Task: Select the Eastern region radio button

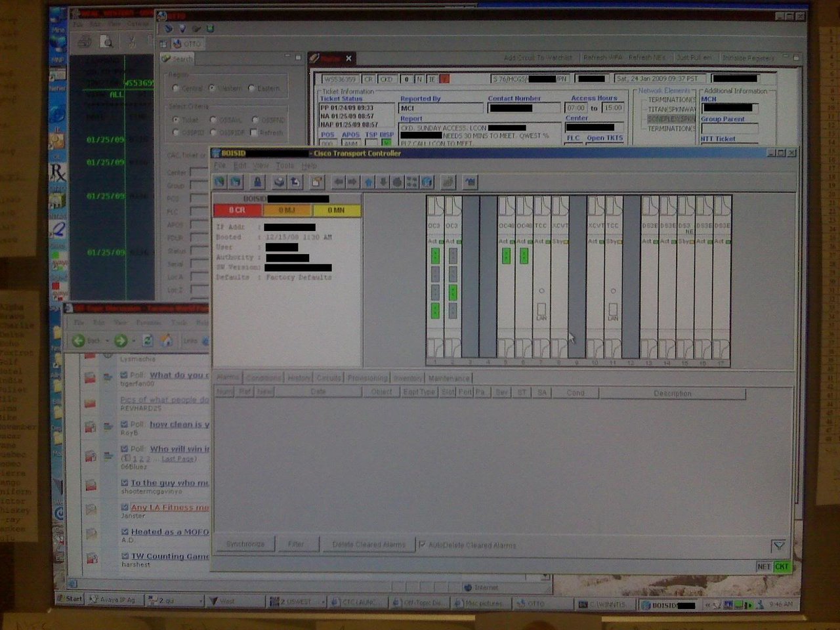Action: [x=251, y=88]
